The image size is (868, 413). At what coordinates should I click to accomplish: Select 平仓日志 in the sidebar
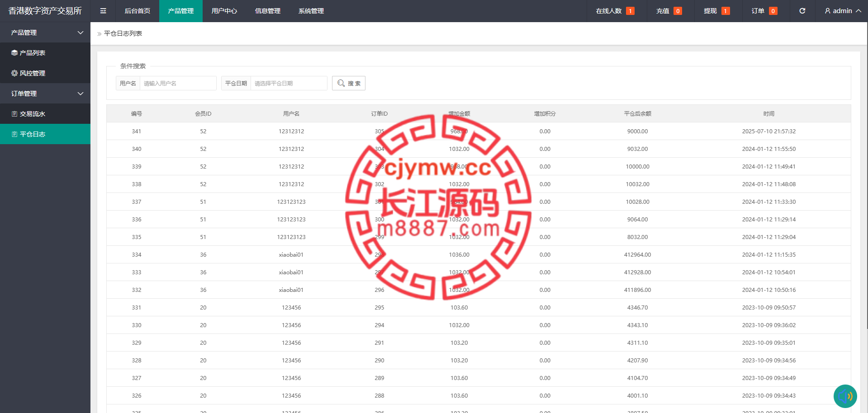(45, 134)
